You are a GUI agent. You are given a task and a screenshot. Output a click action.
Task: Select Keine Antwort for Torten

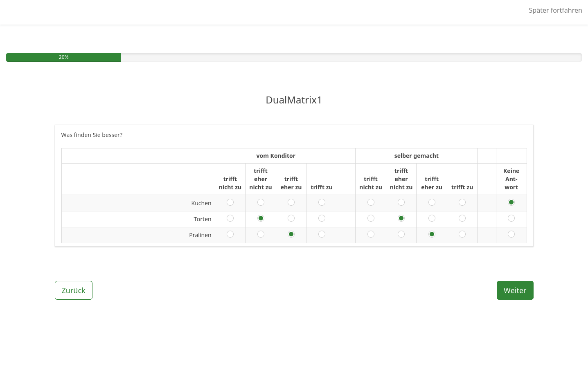[511, 218]
